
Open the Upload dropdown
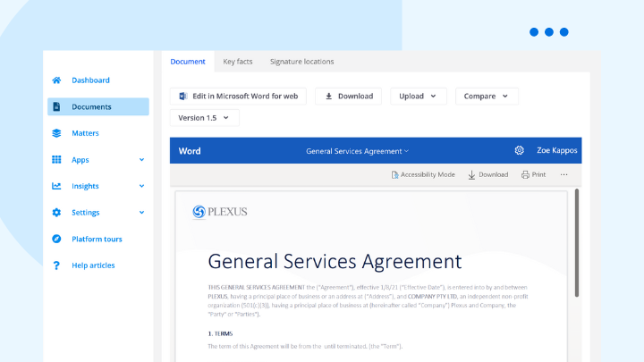(x=418, y=96)
